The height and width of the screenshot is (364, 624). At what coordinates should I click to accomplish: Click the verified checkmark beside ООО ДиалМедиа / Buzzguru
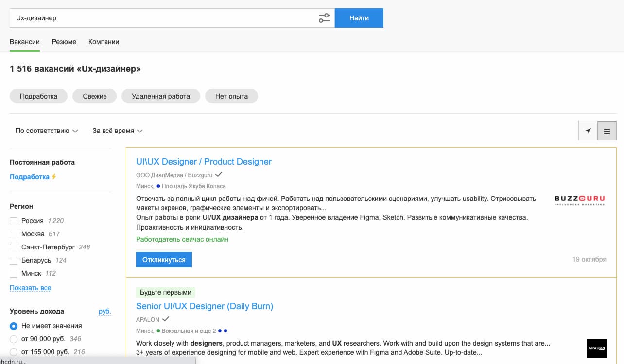(x=218, y=174)
